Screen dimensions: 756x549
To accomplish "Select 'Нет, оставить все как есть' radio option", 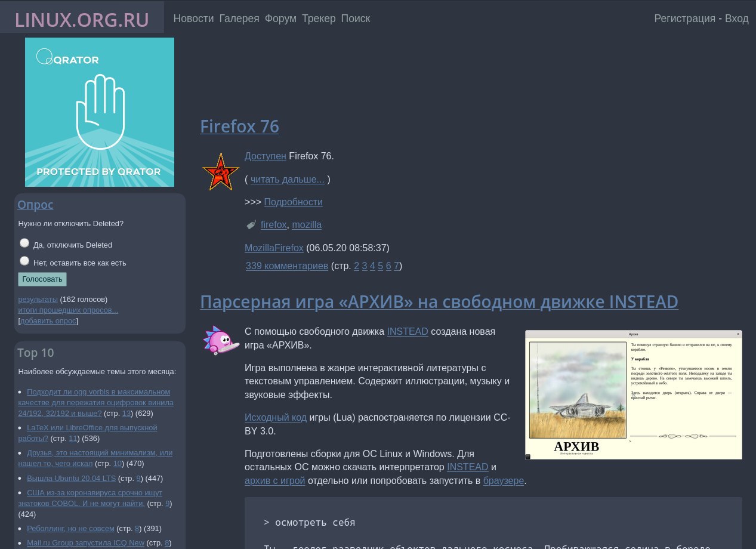I will 24,261.
